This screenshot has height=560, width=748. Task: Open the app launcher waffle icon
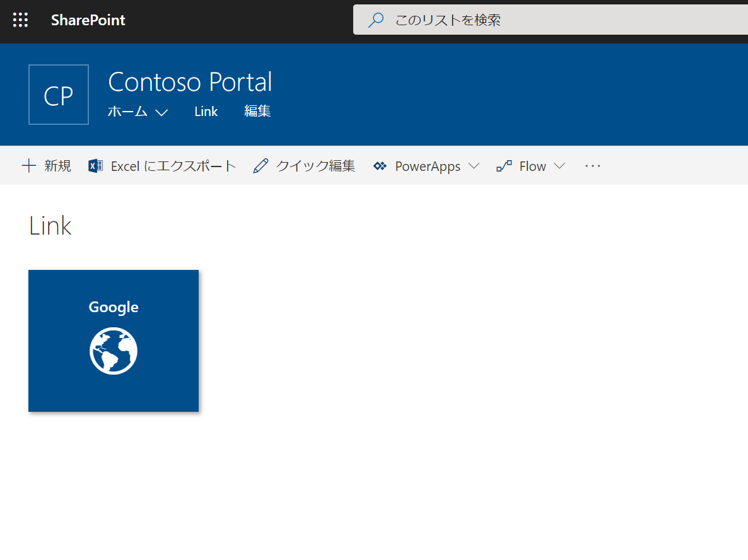21,20
